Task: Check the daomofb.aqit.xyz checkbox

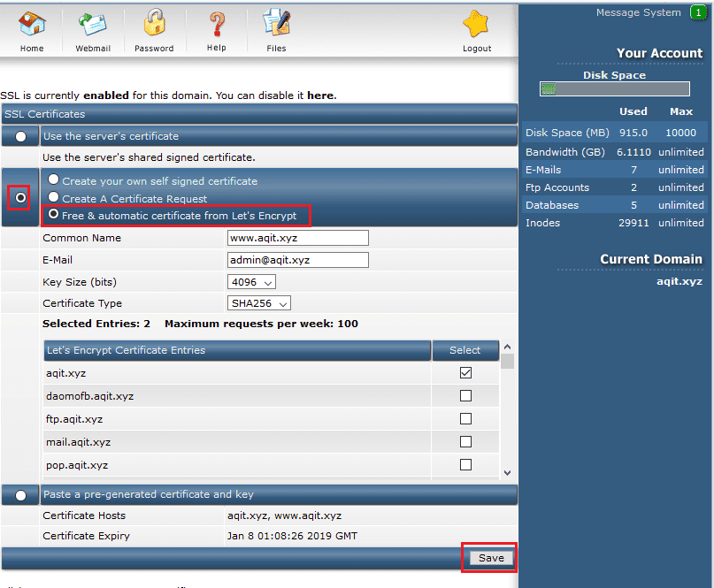Action: 465,395
